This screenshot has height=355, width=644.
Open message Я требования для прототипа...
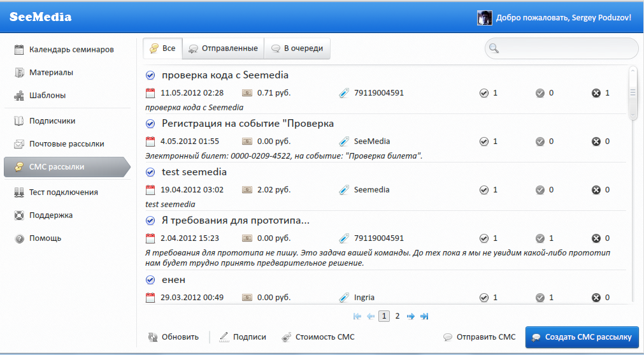point(236,221)
